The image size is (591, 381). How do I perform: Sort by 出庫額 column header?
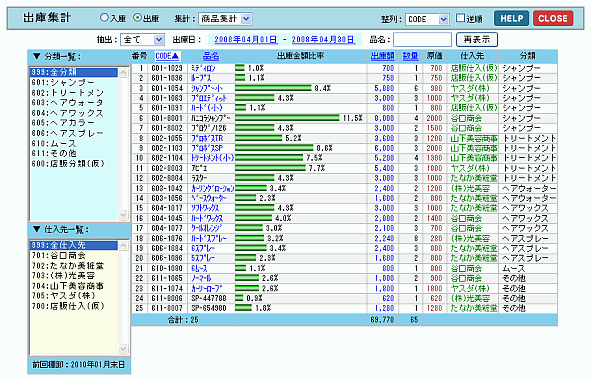(382, 56)
